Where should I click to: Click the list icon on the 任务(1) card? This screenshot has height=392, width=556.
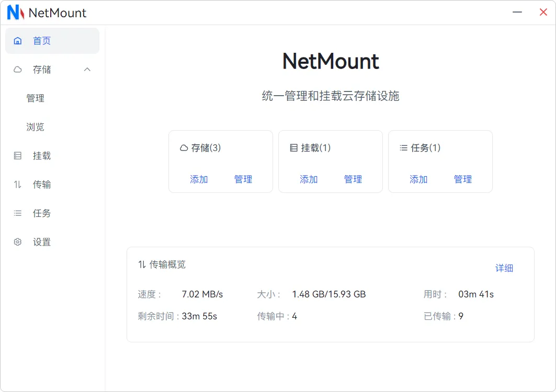point(403,148)
